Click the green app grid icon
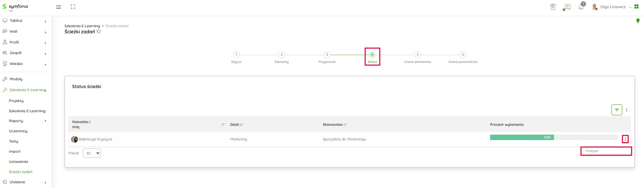This screenshot has height=188, width=644. coord(637,6)
